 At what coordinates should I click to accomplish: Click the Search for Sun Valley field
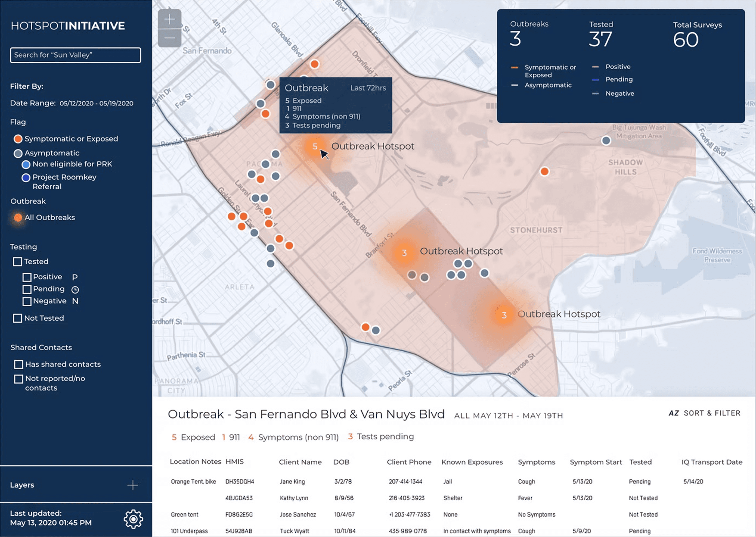pyautogui.click(x=75, y=55)
